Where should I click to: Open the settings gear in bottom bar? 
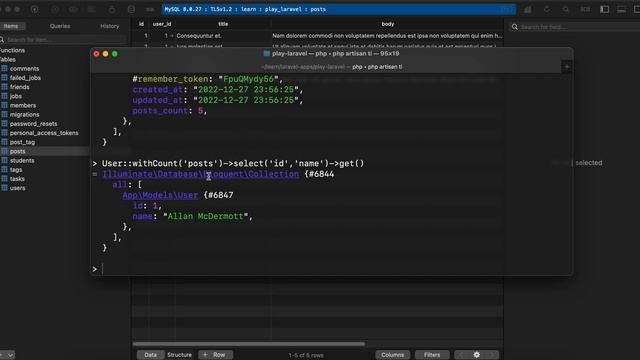tap(476, 355)
